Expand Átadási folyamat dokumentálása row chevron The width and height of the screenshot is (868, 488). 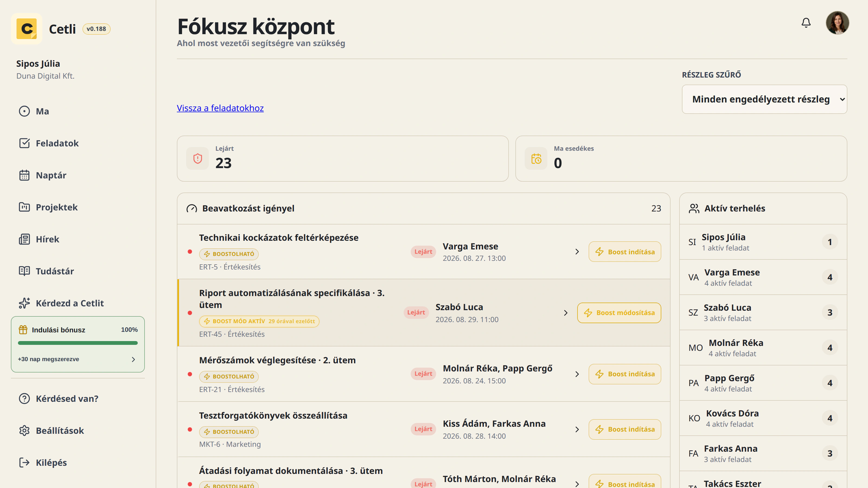click(x=577, y=484)
